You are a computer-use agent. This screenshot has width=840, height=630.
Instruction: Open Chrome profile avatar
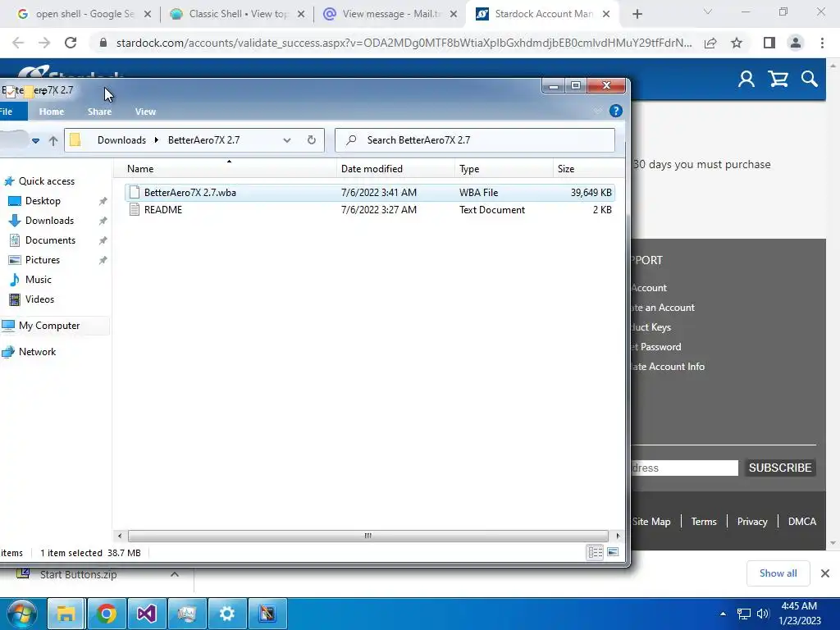click(x=796, y=43)
